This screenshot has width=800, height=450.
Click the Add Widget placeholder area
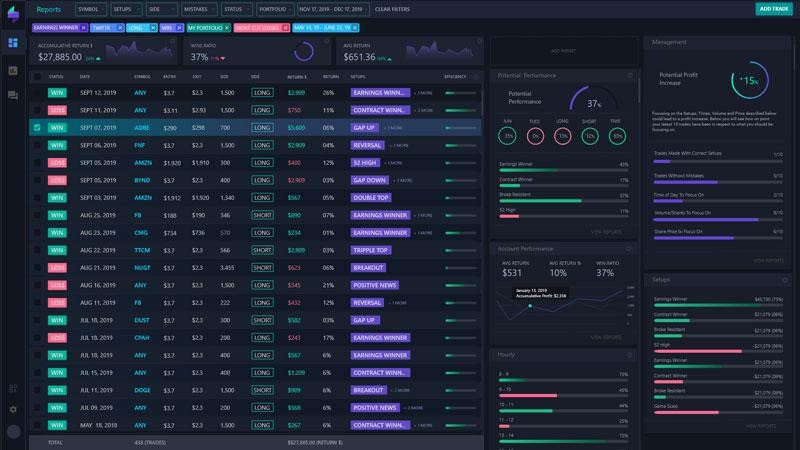[562, 49]
